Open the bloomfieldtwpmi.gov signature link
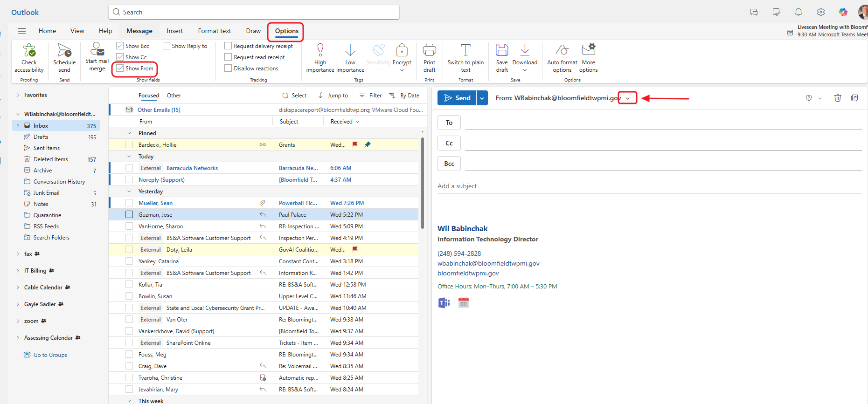 (x=468, y=273)
